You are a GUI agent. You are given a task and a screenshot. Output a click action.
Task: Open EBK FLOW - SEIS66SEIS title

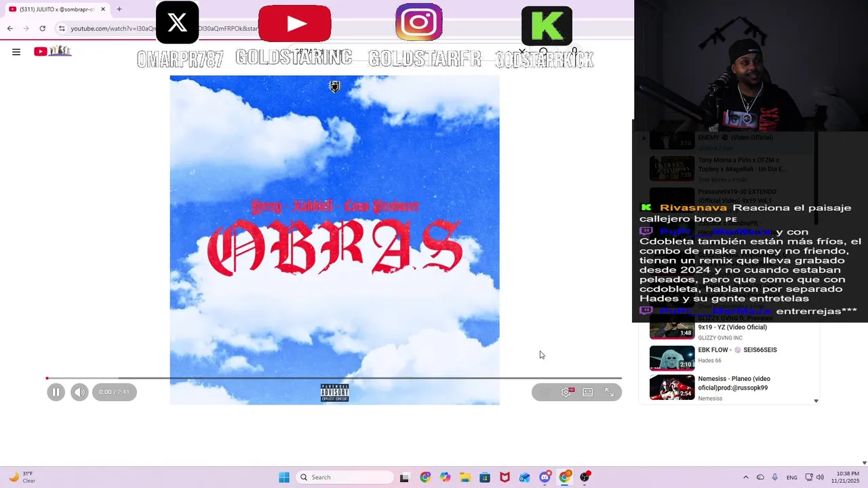tap(738, 350)
